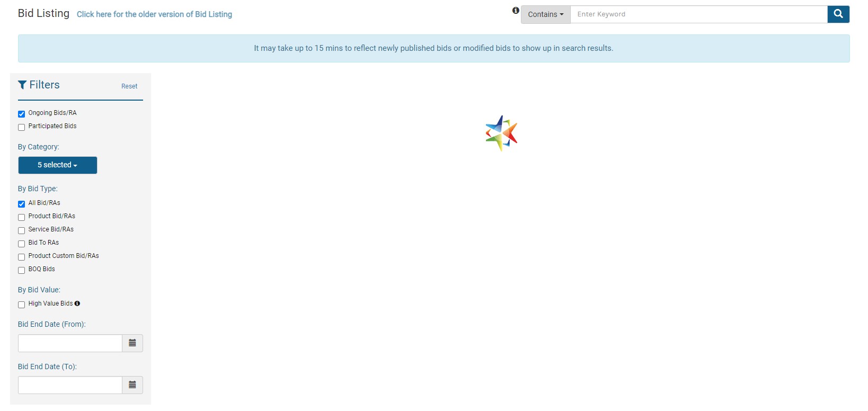Reset all filters

tap(129, 86)
